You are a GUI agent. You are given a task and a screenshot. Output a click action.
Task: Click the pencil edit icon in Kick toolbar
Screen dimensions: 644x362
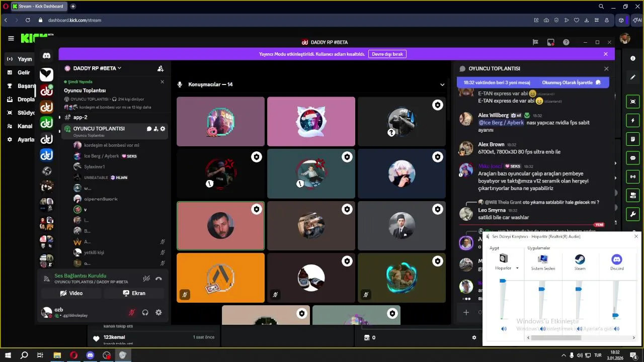pos(633,77)
